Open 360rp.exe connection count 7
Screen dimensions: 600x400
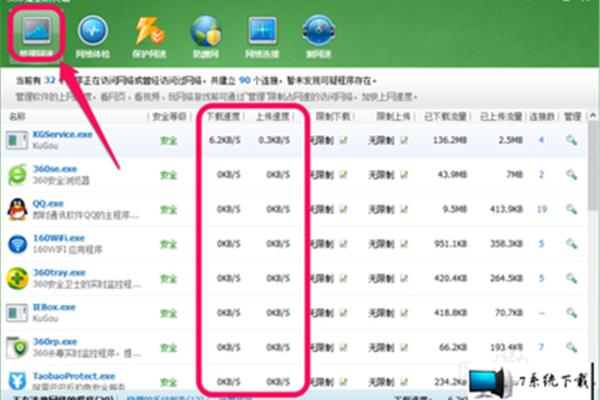coord(541,347)
